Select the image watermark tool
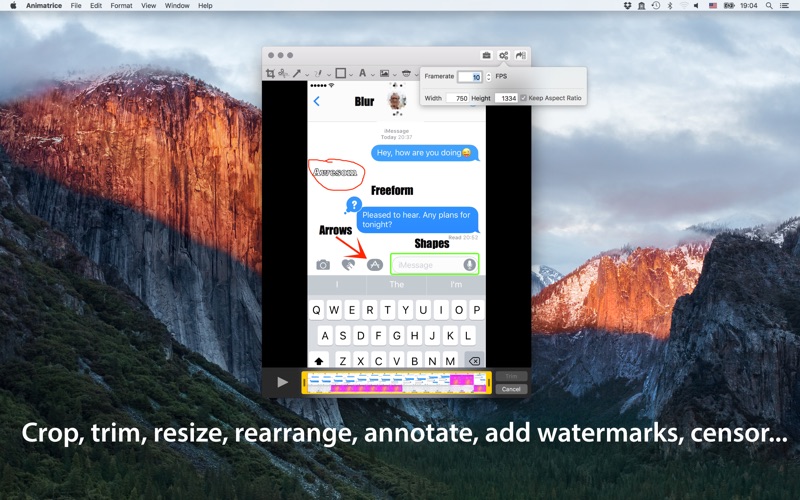This screenshot has height=500, width=800. 384,73
